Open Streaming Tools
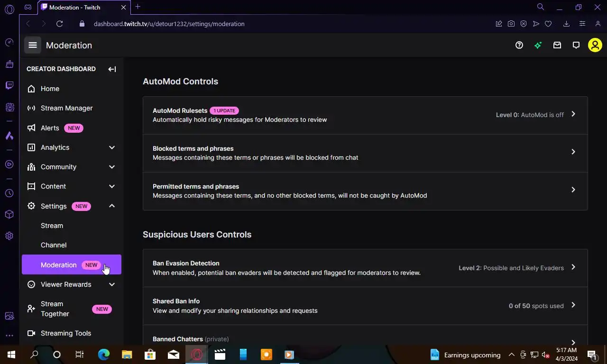 click(72, 333)
